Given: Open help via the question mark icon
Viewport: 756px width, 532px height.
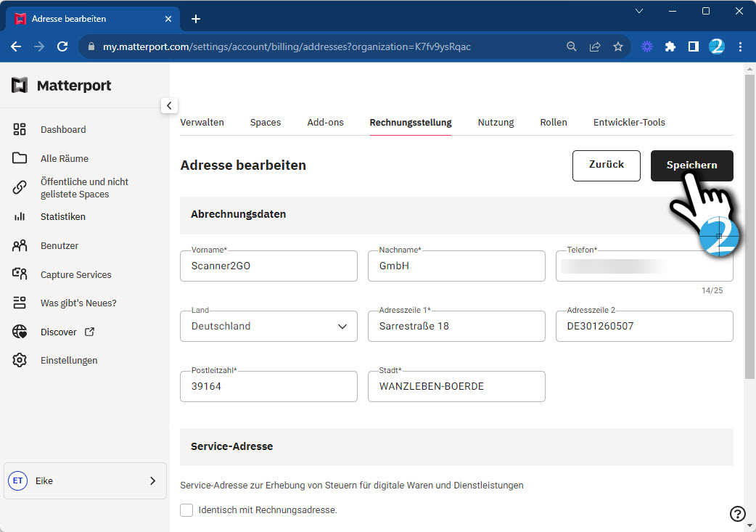Looking at the screenshot, I should point(737,514).
